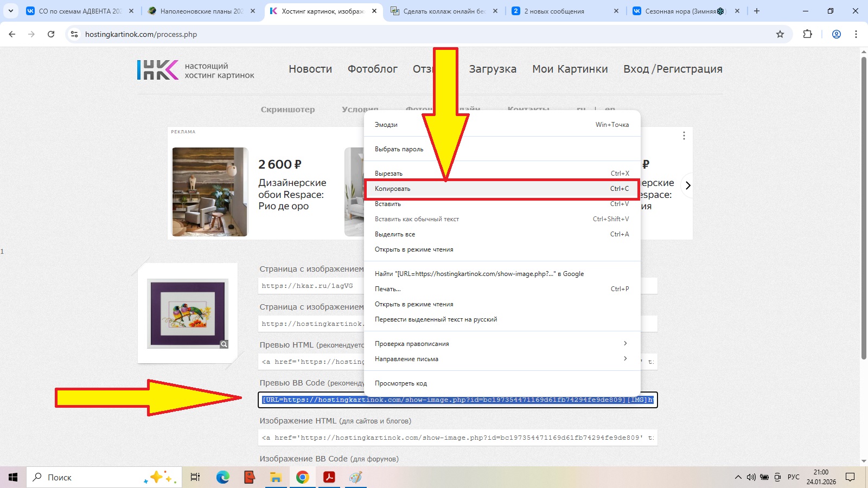
Task: Expand the 'Направление письма' submenu
Action: (x=502, y=359)
